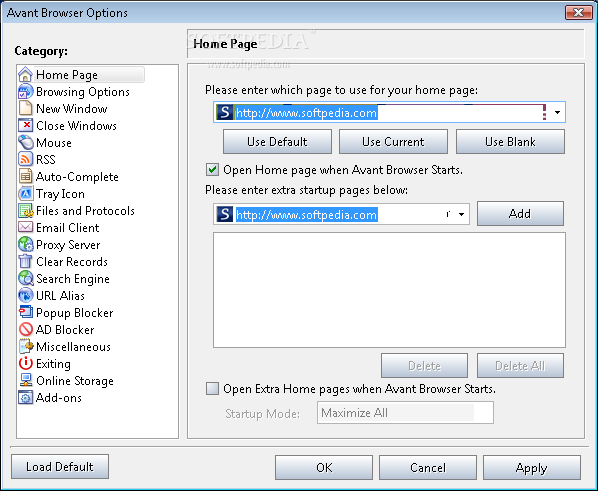The image size is (598, 491).
Task: Close the Avant Browser Options dialog
Action: click(579, 13)
